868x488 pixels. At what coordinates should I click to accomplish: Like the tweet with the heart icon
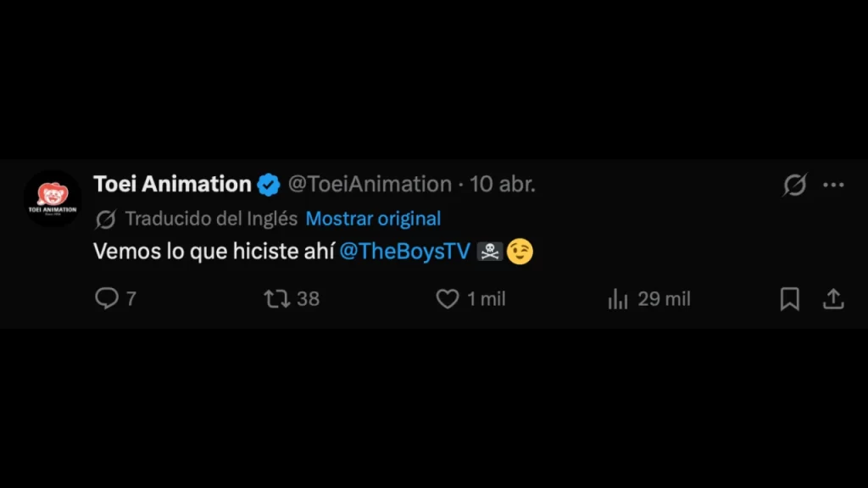click(x=447, y=298)
